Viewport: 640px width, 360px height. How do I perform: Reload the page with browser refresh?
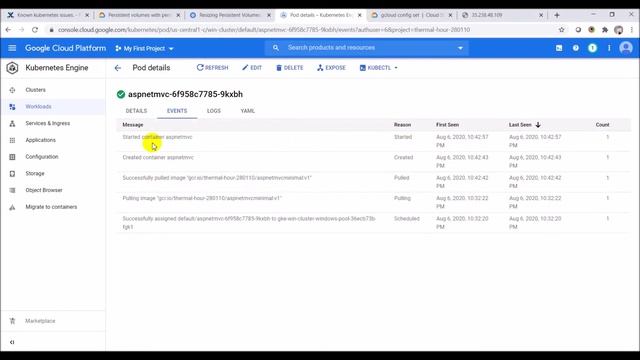tap(35, 30)
